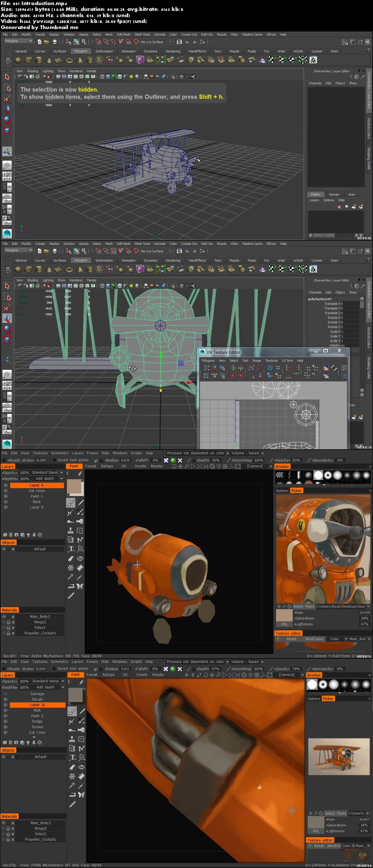373x868 pixels.
Task: Select the large solid white brush alpha in the Layer 11 frame
Action: 312,685
